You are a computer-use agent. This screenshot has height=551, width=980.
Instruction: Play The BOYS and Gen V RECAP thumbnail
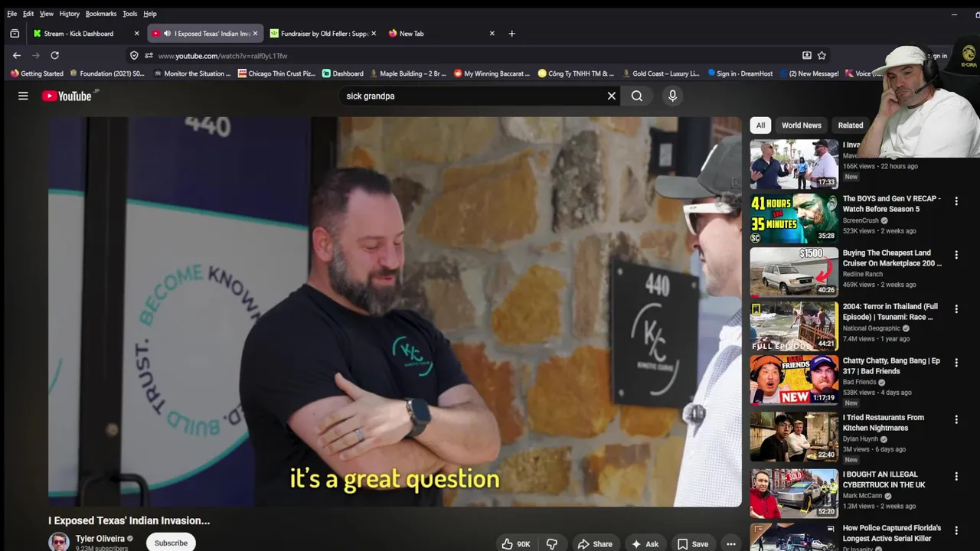coord(794,218)
